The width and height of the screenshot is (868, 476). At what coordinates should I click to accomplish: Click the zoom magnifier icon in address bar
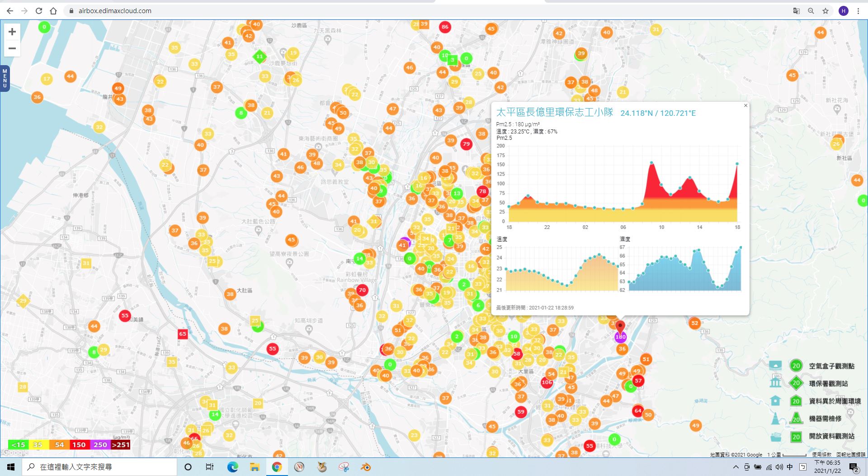[x=811, y=11]
